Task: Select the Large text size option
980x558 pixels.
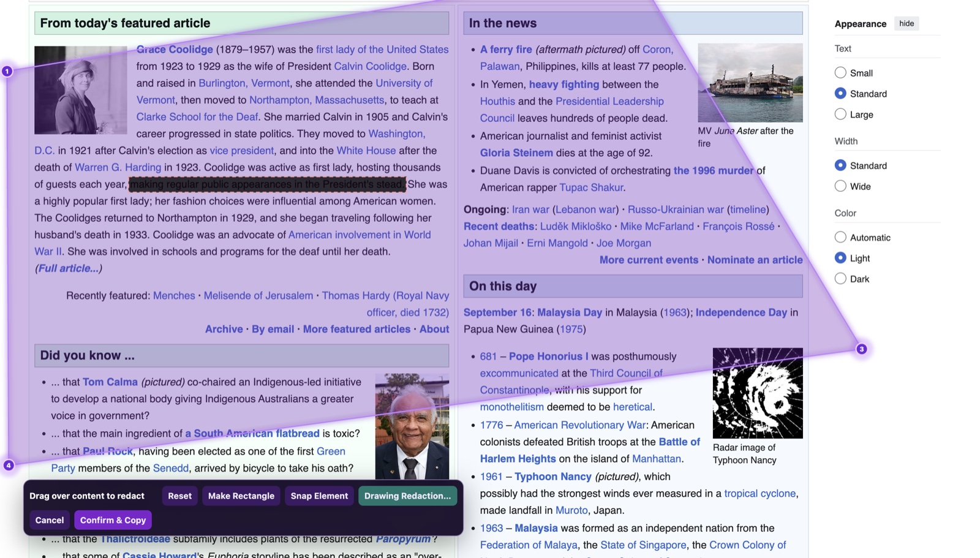Action: coord(840,115)
